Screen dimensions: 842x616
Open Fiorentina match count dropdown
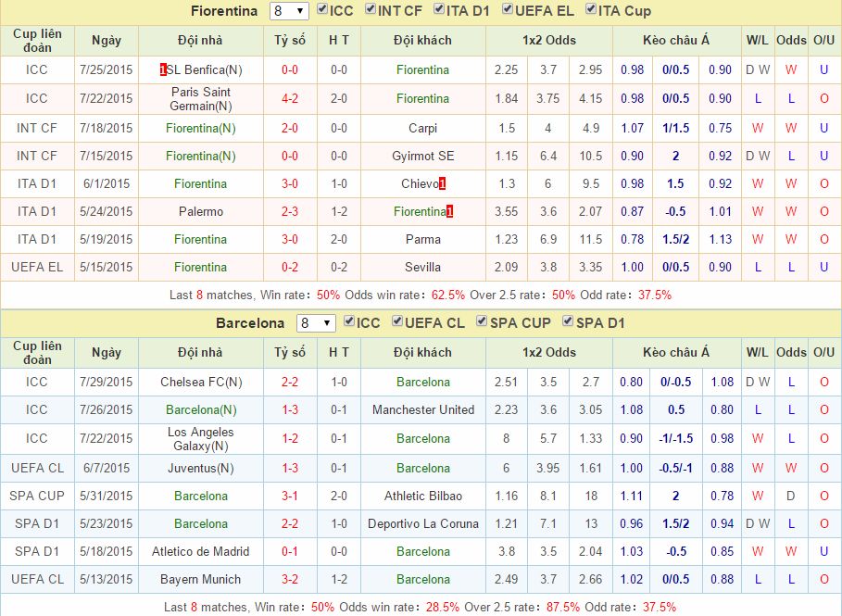pyautogui.click(x=289, y=11)
